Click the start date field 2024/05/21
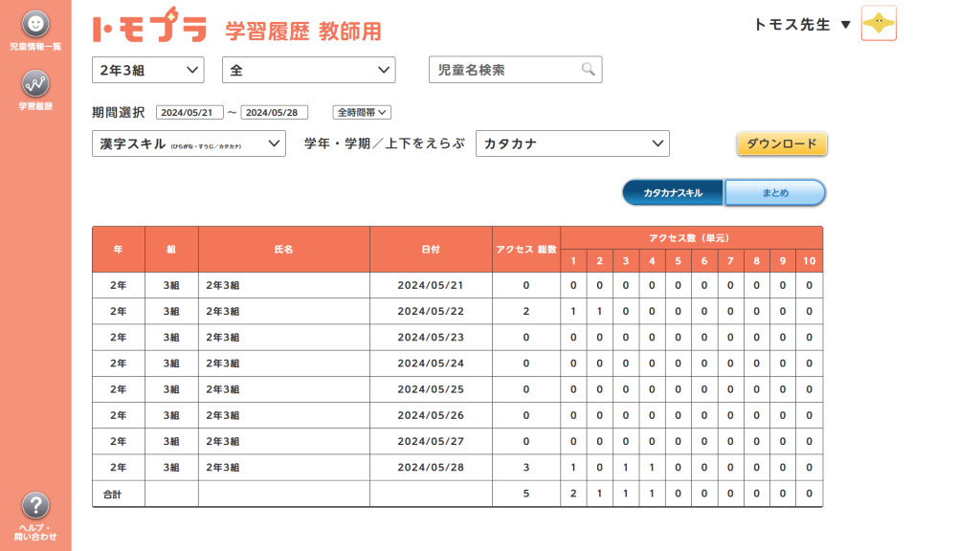The image size is (980, 551). [x=189, y=113]
